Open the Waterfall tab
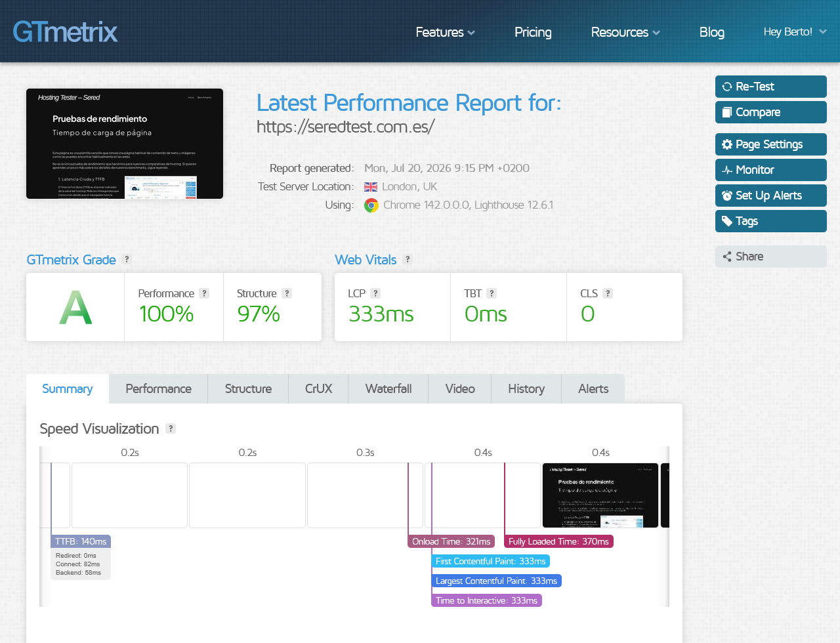This screenshot has width=840, height=643. point(388,389)
